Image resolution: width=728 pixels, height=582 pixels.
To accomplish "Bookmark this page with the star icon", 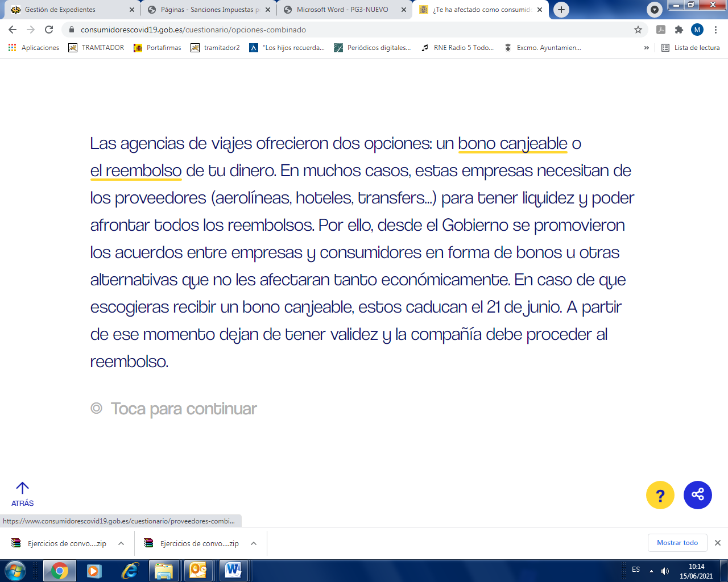I will coord(638,30).
